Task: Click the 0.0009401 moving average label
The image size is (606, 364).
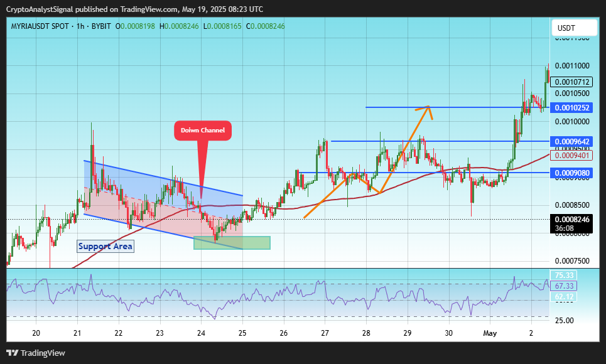Action: click(x=572, y=156)
